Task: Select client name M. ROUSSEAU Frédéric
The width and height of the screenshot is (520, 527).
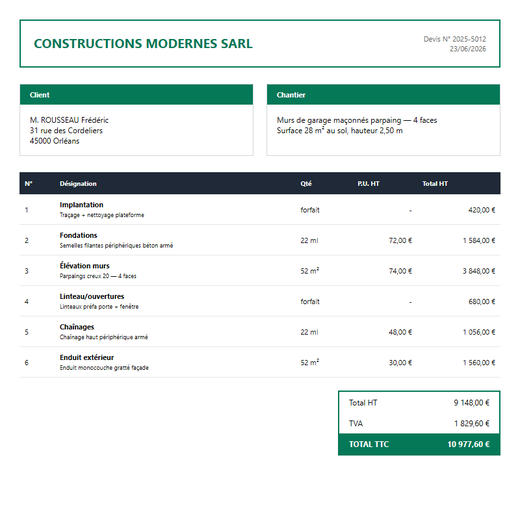Action: click(x=69, y=120)
